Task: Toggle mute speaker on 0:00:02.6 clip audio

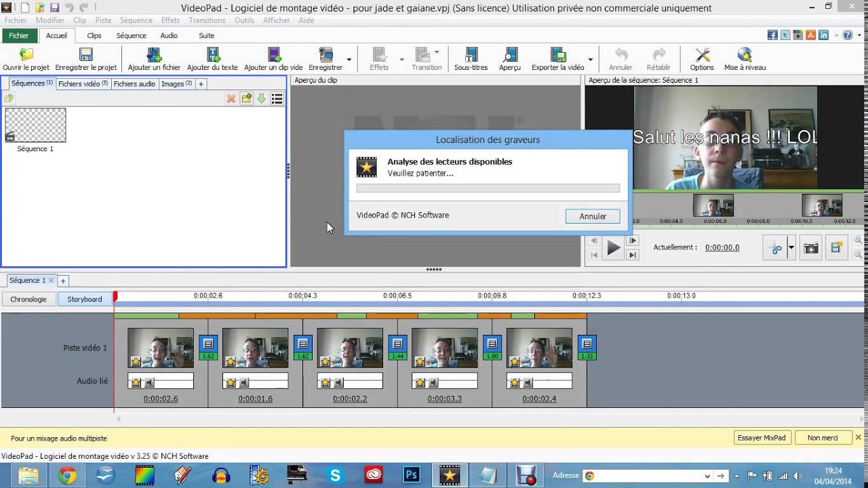Action: [149, 382]
